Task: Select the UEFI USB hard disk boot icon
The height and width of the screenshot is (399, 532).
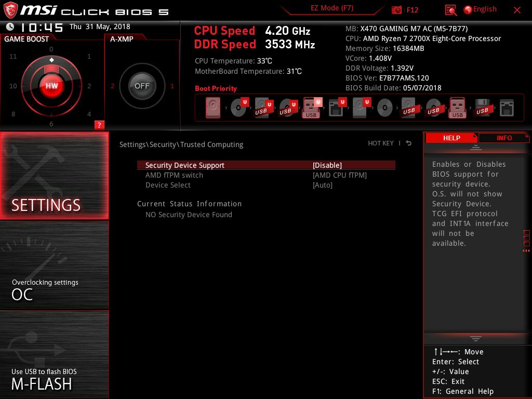Action: pos(263,108)
